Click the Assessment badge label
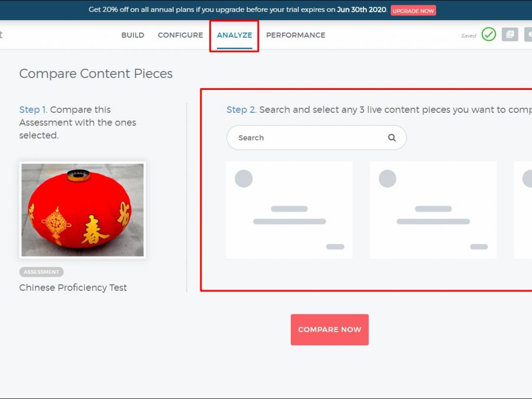 point(41,272)
